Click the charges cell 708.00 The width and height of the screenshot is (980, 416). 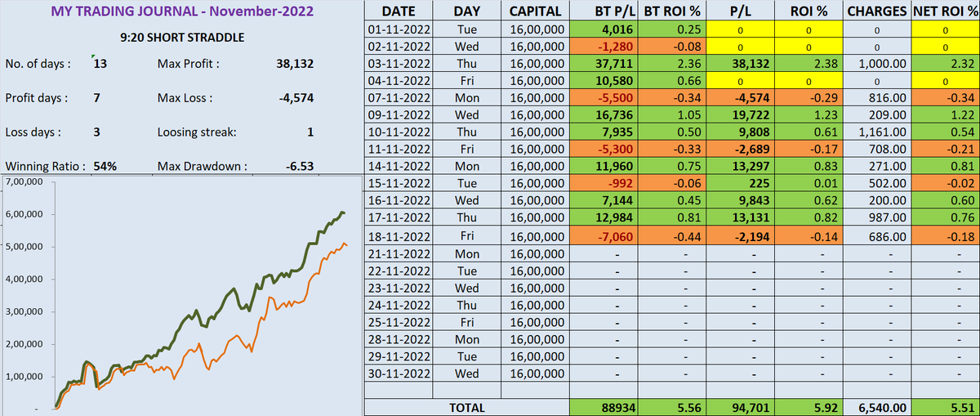coord(876,149)
